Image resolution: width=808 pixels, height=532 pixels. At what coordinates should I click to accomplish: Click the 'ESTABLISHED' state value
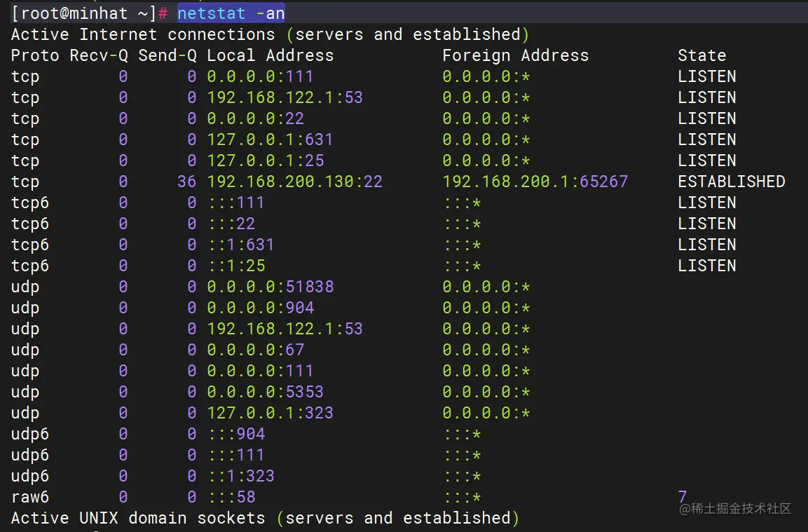(x=731, y=182)
